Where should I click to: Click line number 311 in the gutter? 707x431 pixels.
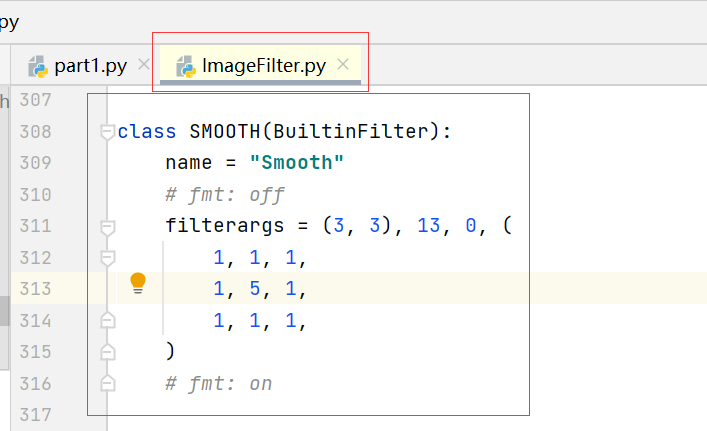[36, 226]
